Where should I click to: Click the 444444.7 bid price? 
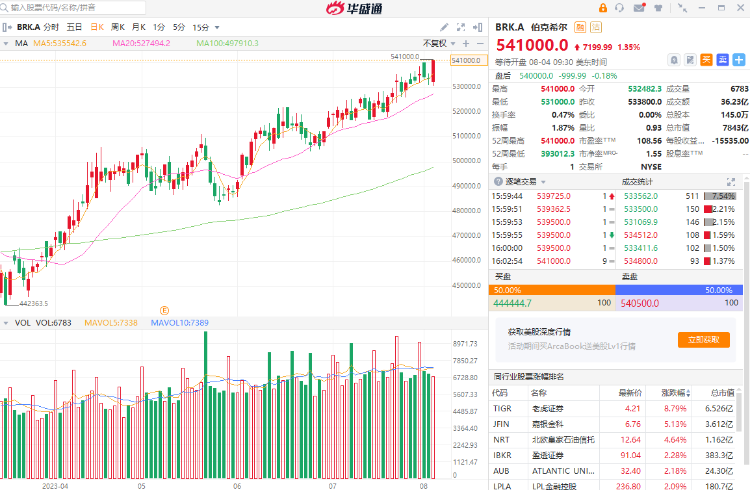point(512,303)
